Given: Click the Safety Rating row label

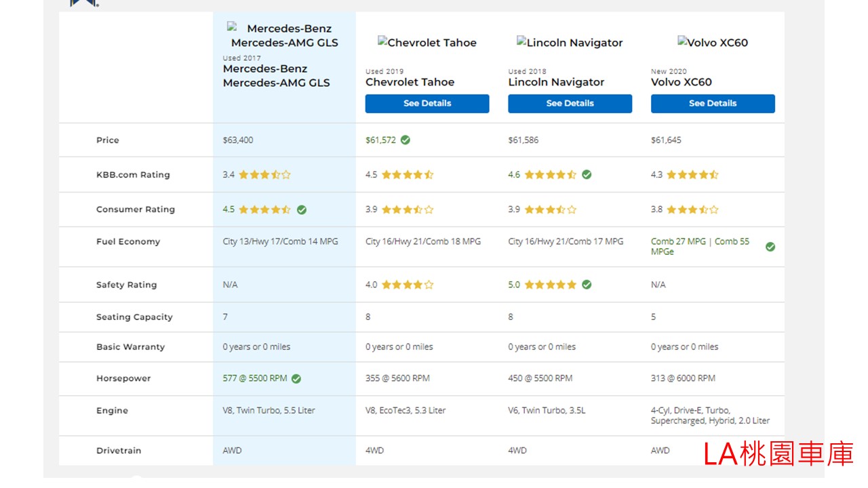Looking at the screenshot, I should pyautogui.click(x=126, y=285).
